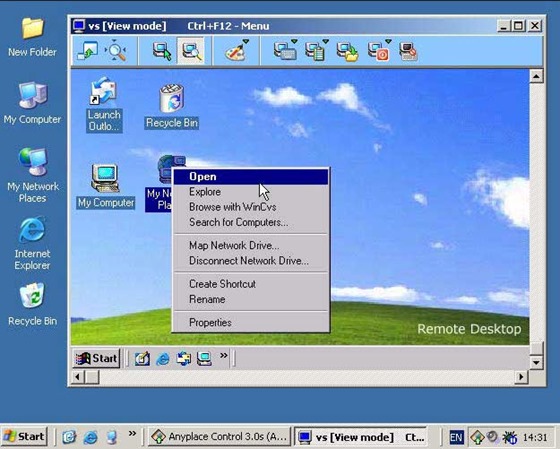Viewport: 560px width, 449px height.
Task: Expand the power icon dropdown arrow
Action: tap(388, 41)
